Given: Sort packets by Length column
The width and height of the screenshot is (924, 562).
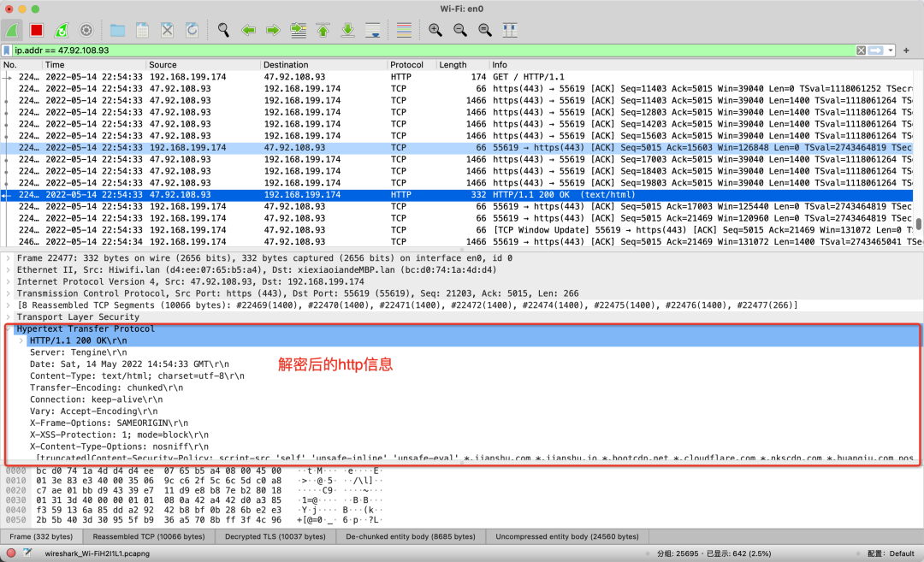Looking at the screenshot, I should tap(463, 65).
